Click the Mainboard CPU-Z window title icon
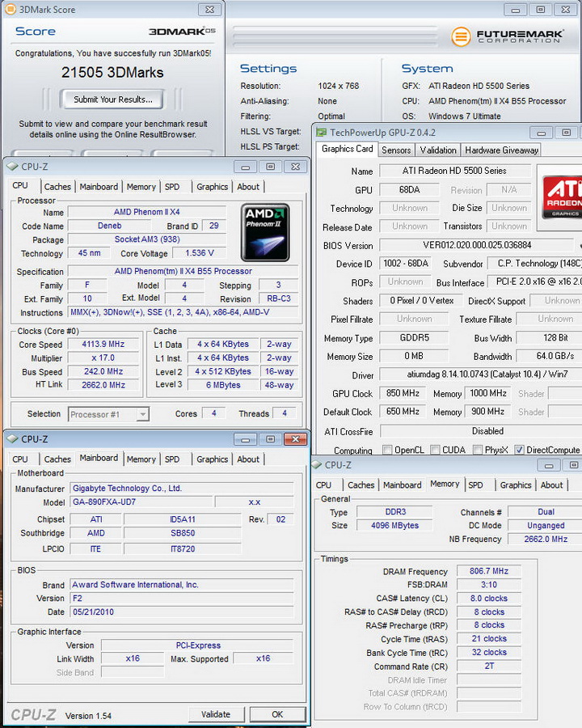The width and height of the screenshot is (582, 728). (x=13, y=438)
